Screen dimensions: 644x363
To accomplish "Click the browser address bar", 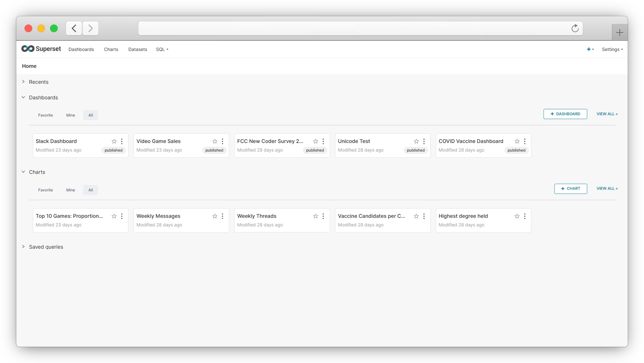I will [354, 28].
